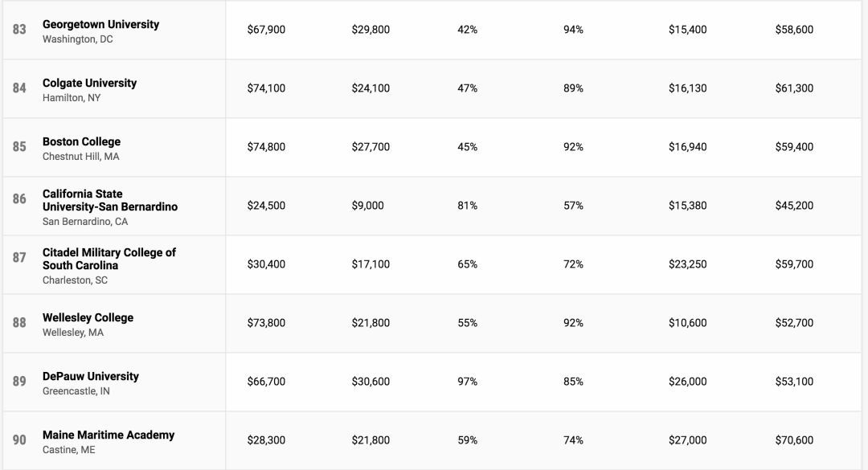Open the Georgetown University link
Viewport: 868px width, 470px height.
coord(100,24)
